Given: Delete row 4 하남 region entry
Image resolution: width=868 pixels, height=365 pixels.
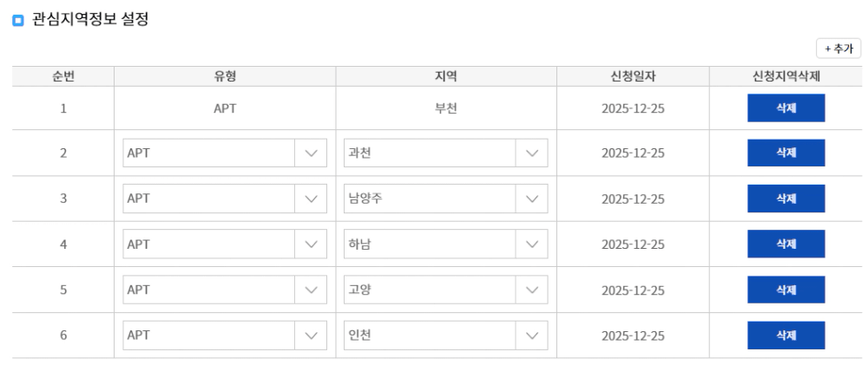Looking at the screenshot, I should coord(786,244).
